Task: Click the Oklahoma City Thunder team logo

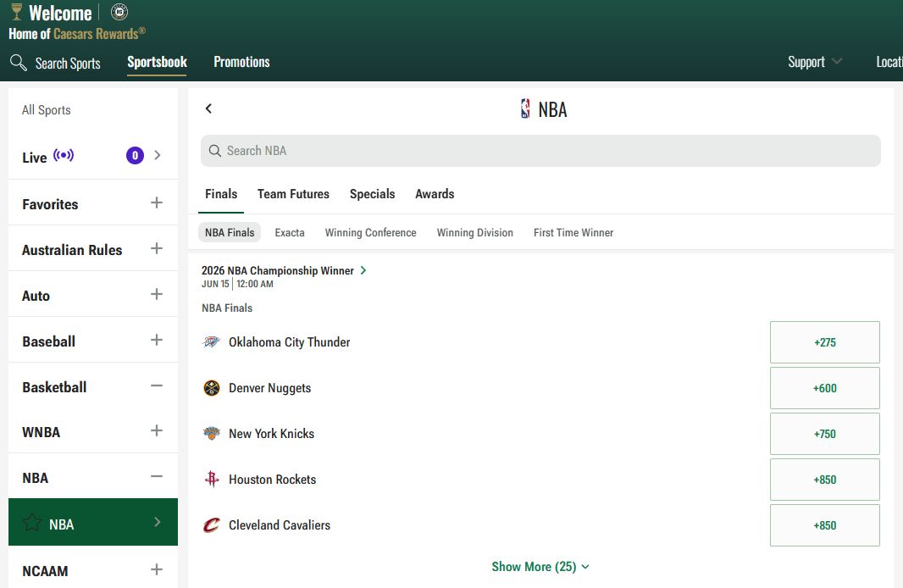Action: pos(210,342)
